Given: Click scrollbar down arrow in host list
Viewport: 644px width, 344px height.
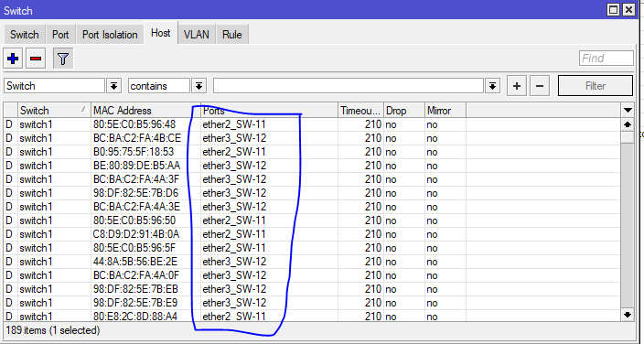Looking at the screenshot, I should (628, 315).
